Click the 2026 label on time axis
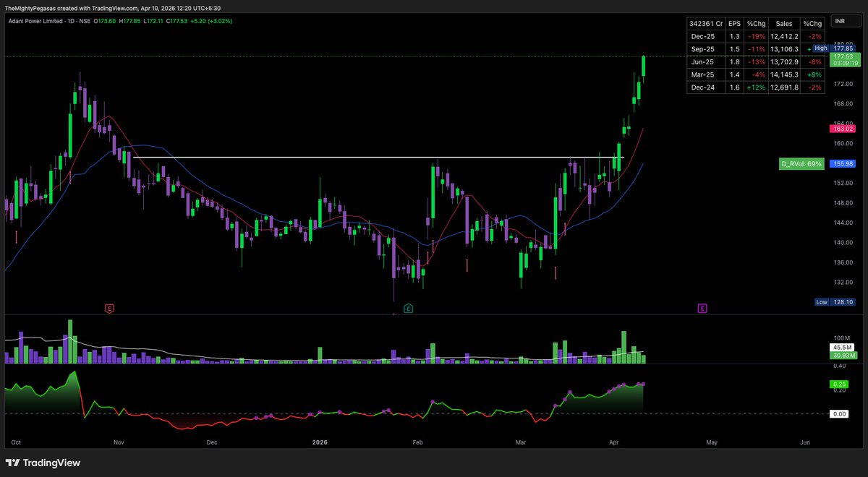 [320, 442]
